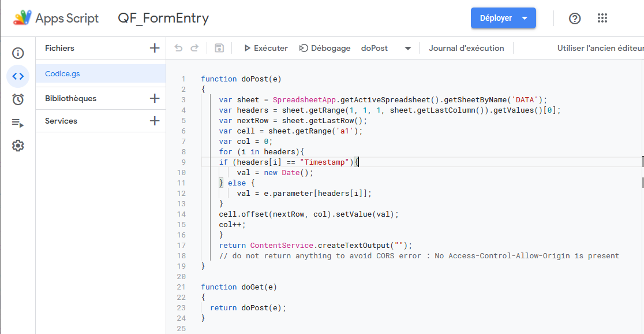Open the Triggers alarm clock icon
The width and height of the screenshot is (644, 334).
coord(18,99)
